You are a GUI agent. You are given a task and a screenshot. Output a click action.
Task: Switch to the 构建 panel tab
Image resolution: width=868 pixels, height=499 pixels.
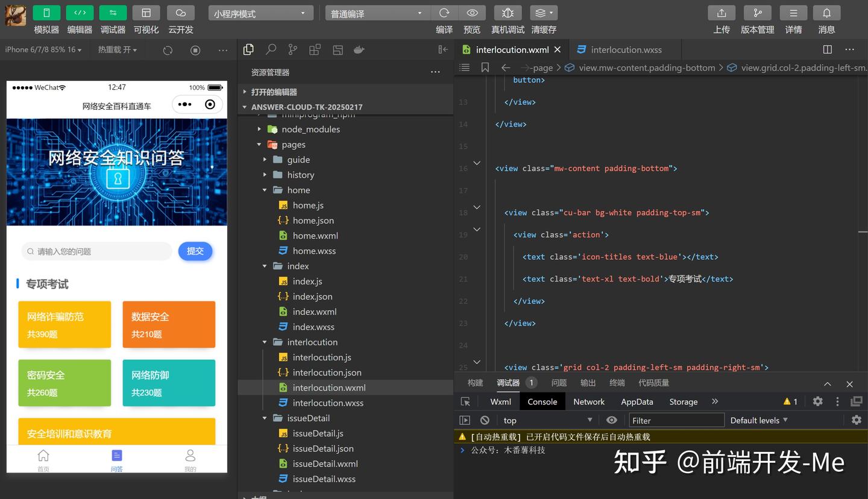476,383
